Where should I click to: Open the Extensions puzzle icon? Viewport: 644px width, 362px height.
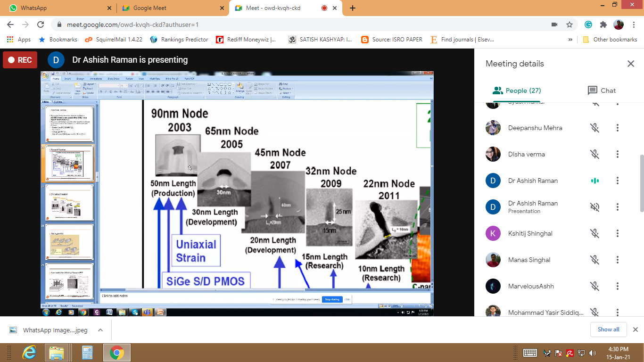coord(603,25)
